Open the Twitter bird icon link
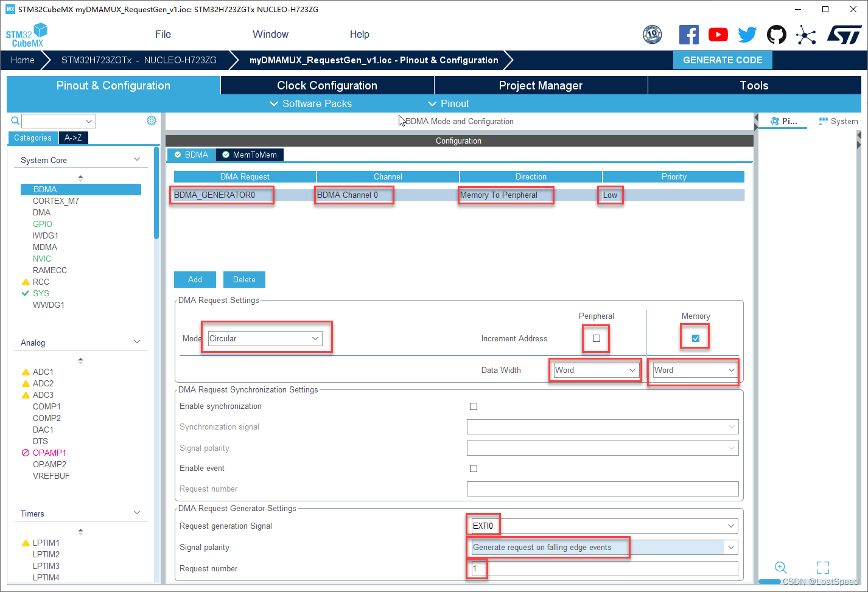The width and height of the screenshot is (868, 592). tap(747, 35)
